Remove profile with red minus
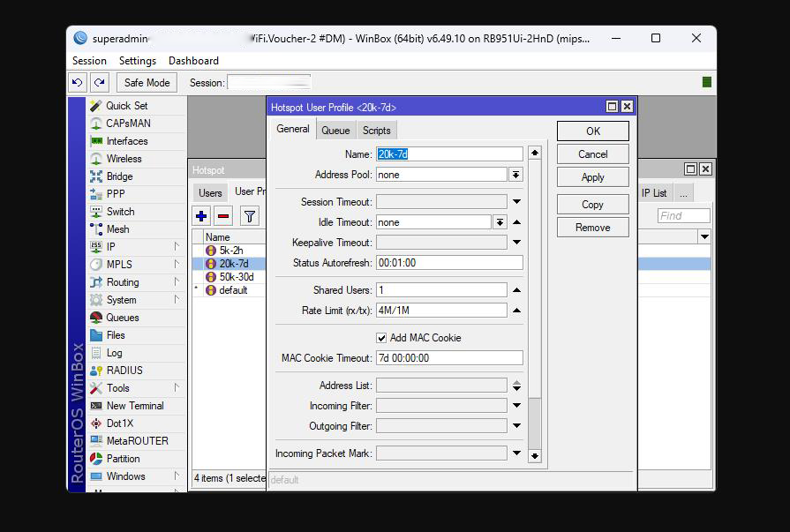 (223, 217)
